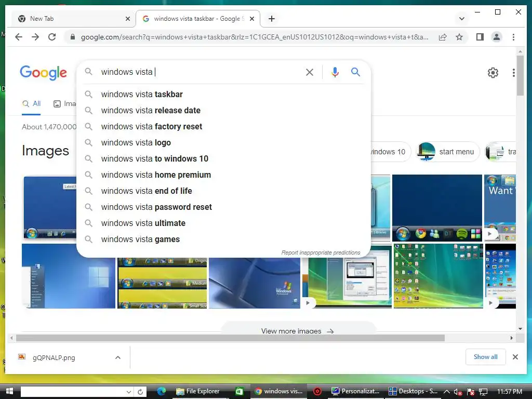The height and width of the screenshot is (399, 532).
Task: Choose suggestion windows vista ultimate
Action: coord(224,223)
